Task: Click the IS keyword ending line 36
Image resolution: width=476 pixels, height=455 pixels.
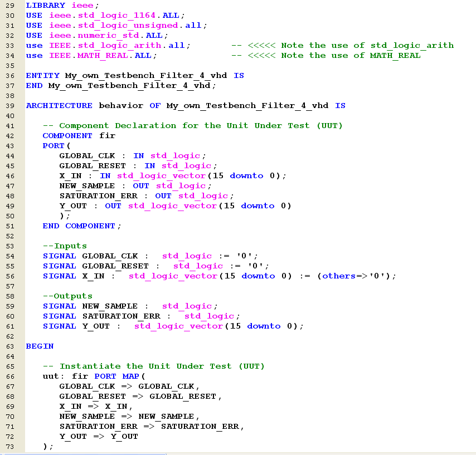Action: 239,76
